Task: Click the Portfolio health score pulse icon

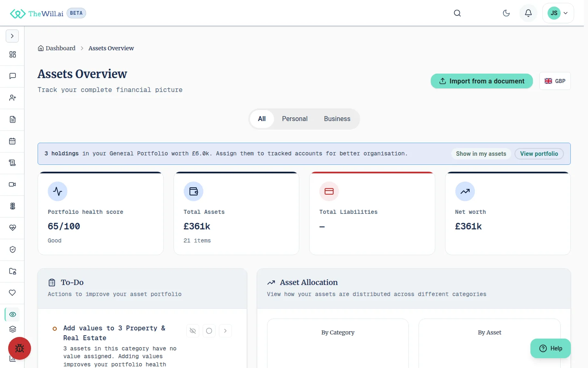Action: pyautogui.click(x=58, y=191)
